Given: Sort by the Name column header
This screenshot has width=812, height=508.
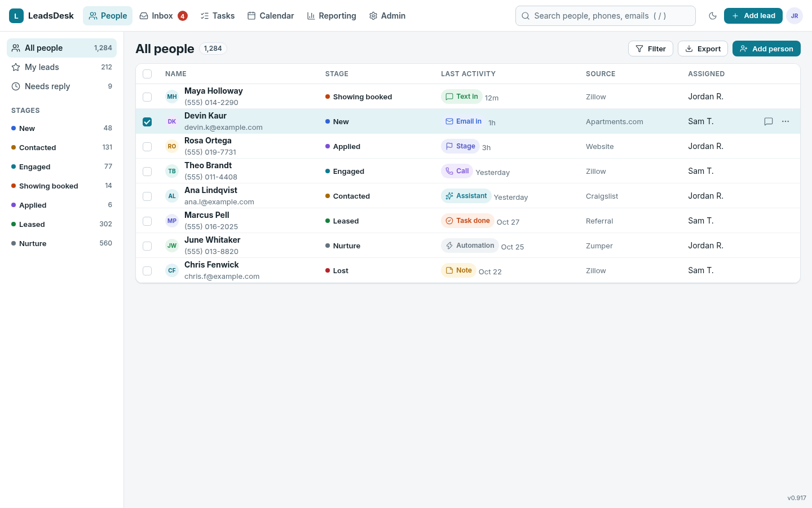Looking at the screenshot, I should (176, 74).
